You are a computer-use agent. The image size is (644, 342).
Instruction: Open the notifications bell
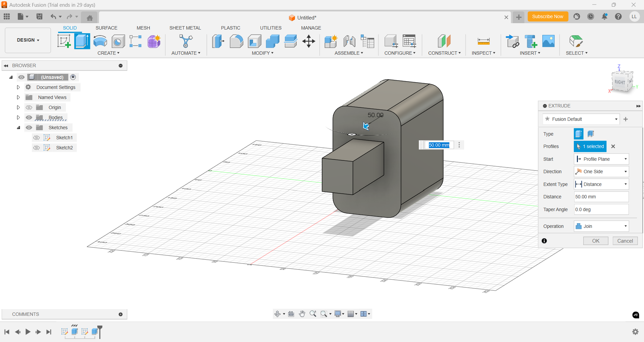click(604, 16)
